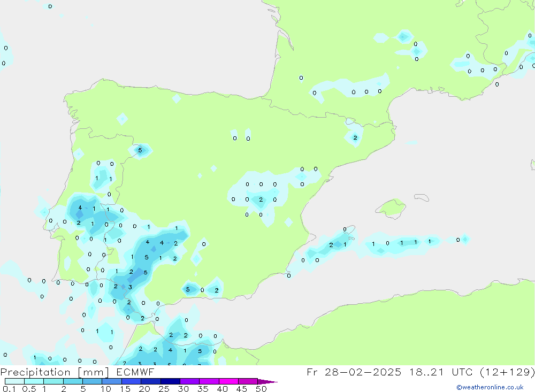Select the 20–25 mm legend swatch
Screen dimensions: 535x392
(x=151, y=381)
